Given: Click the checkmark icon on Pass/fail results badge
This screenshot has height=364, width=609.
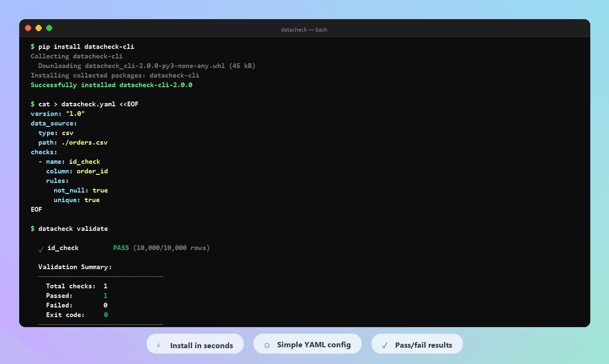Looking at the screenshot, I should tap(384, 344).
